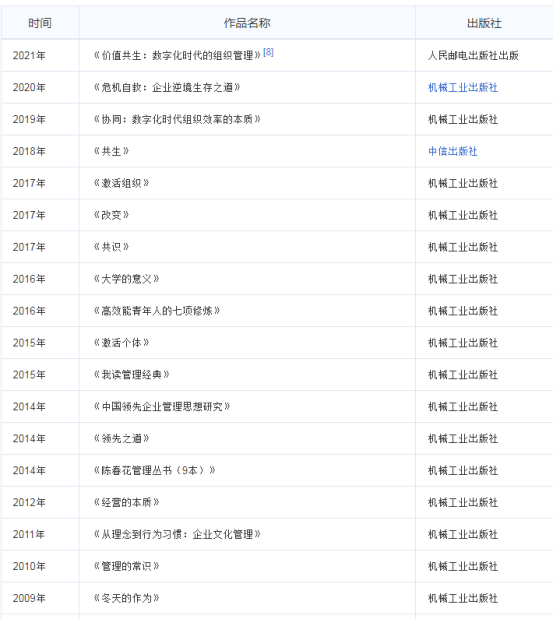This screenshot has height=620, width=554.
Task: Select the title 《协同：数字化时代组织效率的本质》
Action: 177,119
